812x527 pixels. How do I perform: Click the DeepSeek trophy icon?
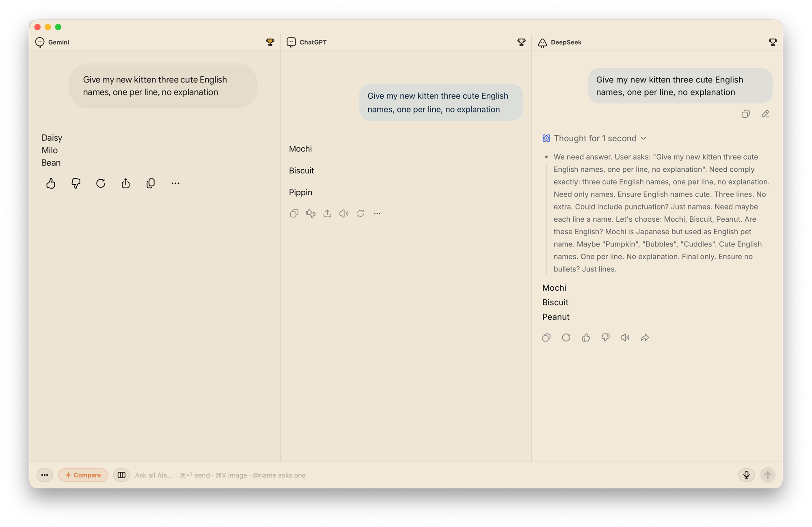click(773, 42)
